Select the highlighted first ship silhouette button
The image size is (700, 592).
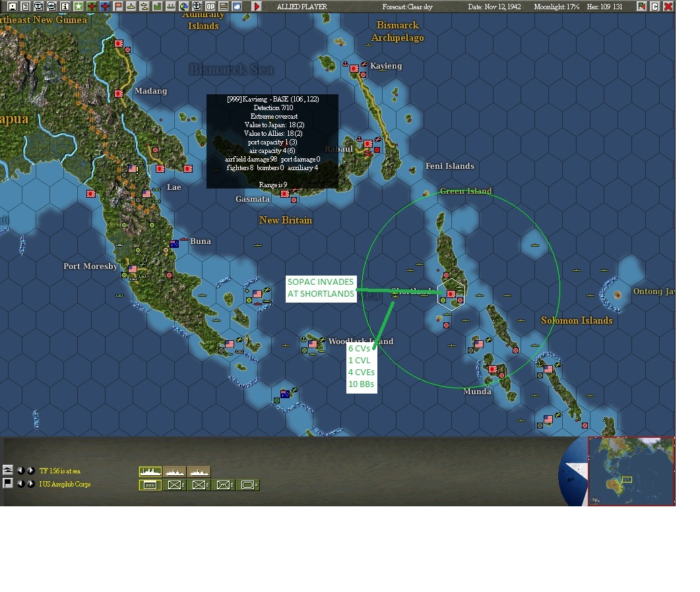[x=150, y=471]
